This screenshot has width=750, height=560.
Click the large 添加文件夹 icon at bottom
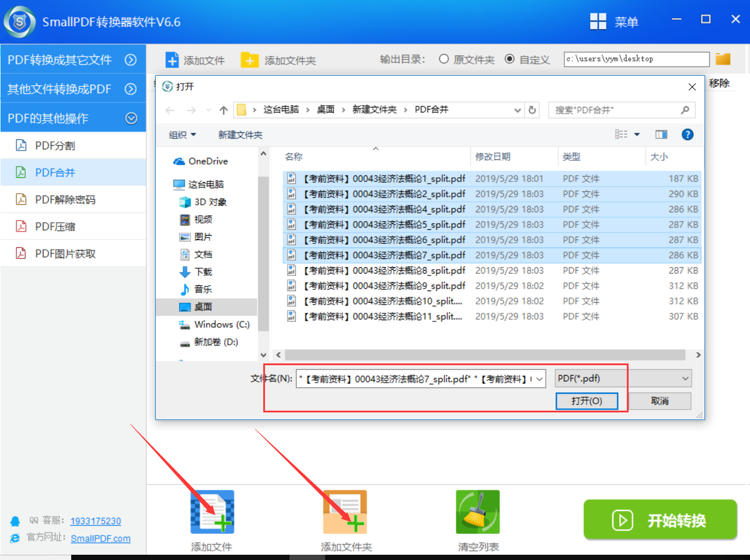coord(345,512)
